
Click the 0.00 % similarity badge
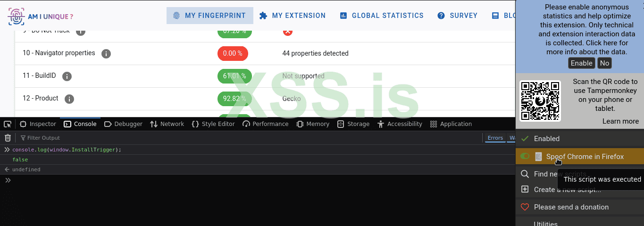(x=233, y=53)
